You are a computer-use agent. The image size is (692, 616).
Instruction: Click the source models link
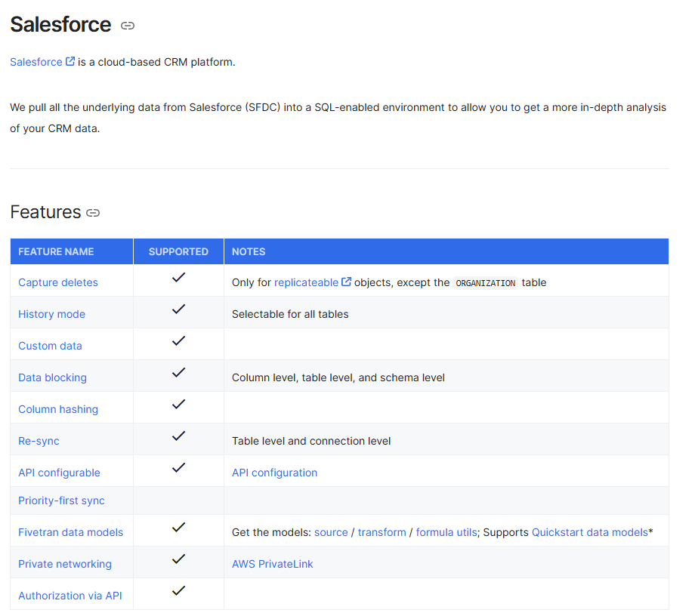(x=331, y=532)
